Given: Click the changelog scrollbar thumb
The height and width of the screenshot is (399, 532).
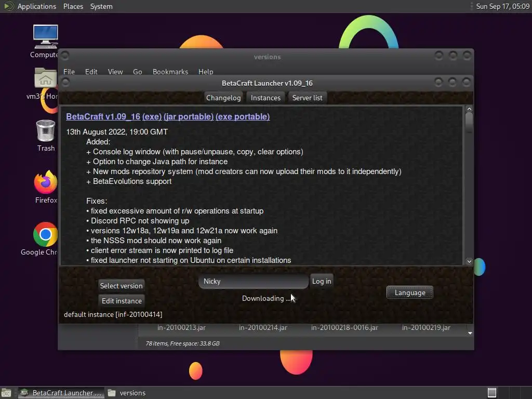Looking at the screenshot, I should click(x=469, y=123).
